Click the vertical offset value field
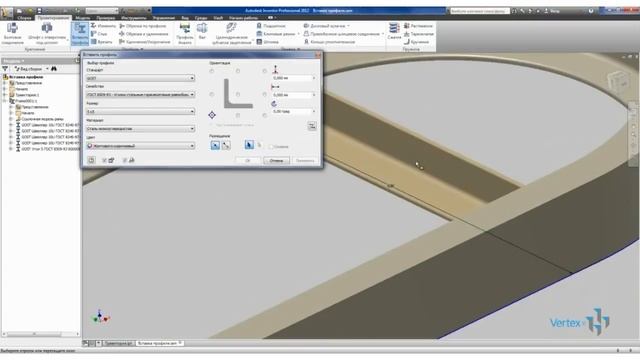 pos(292,78)
